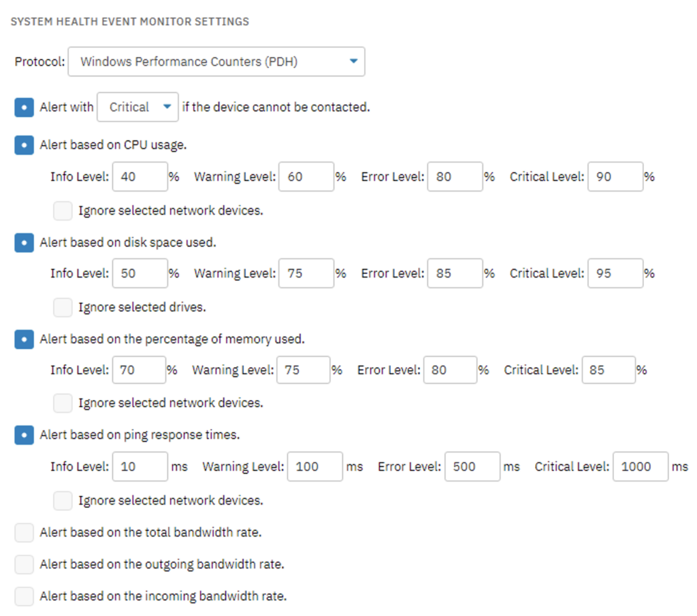
Task: Click the CPU Critical Level field
Action: (615, 176)
